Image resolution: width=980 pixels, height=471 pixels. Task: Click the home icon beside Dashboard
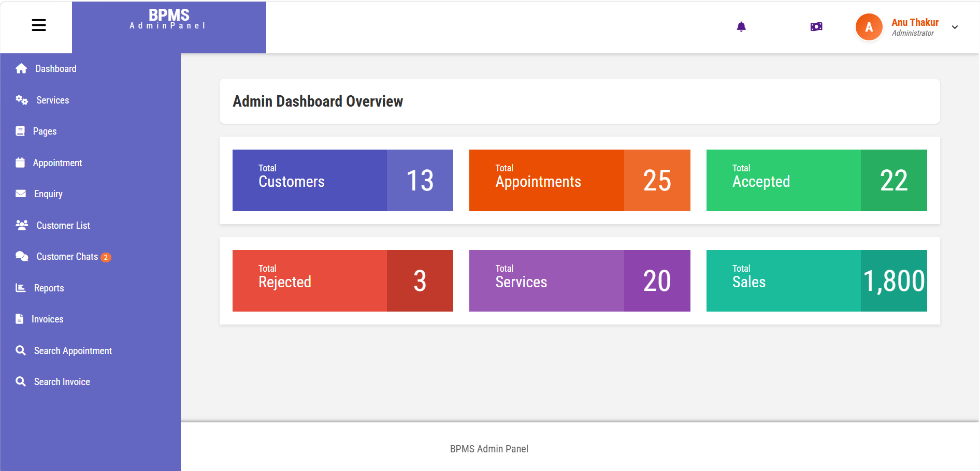[x=21, y=68]
